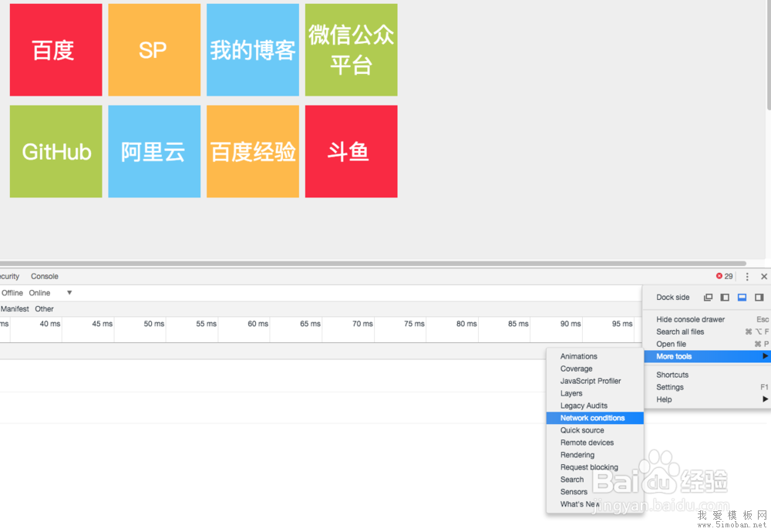
Task: Dock DevTools to the left side
Action: pos(725,298)
